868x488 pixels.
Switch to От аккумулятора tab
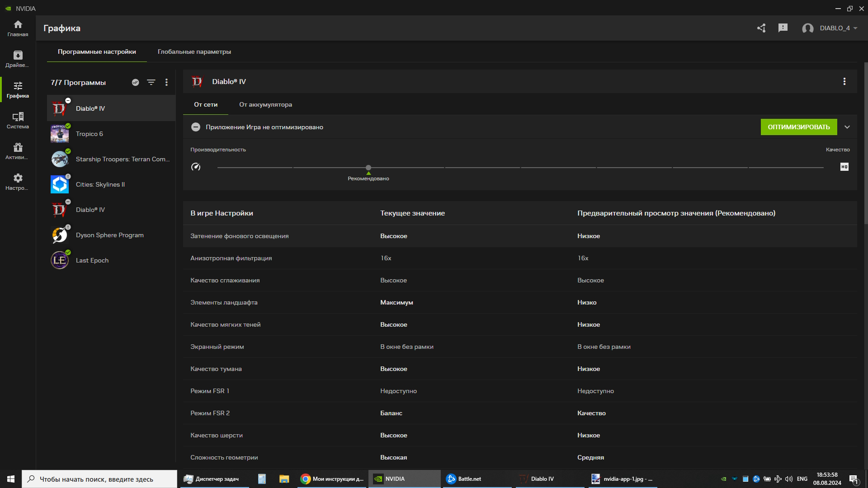coord(266,104)
